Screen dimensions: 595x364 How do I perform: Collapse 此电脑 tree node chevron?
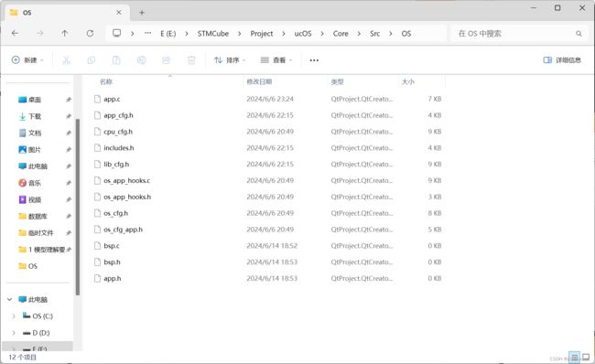coord(10,300)
